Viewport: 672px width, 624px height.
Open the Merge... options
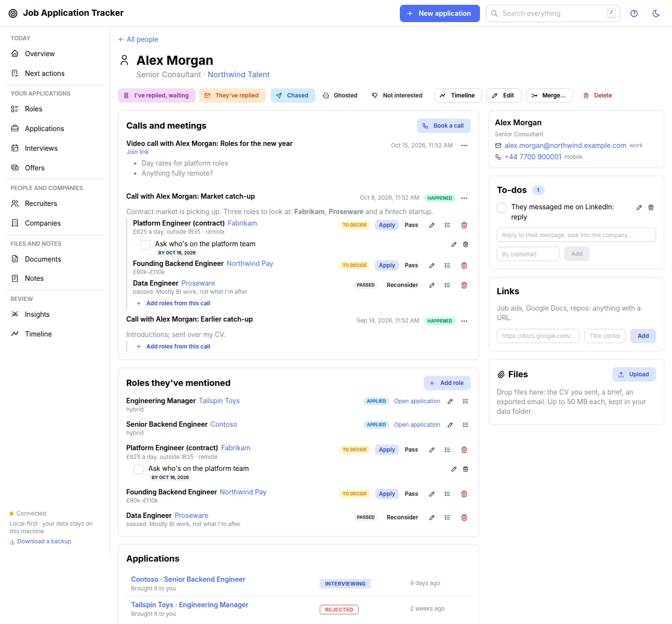549,96
